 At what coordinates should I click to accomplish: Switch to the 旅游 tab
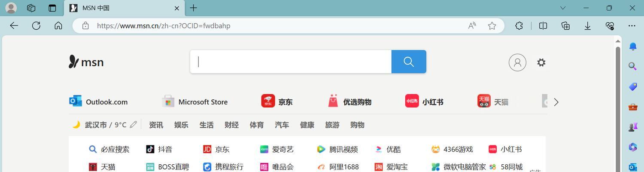point(332,125)
